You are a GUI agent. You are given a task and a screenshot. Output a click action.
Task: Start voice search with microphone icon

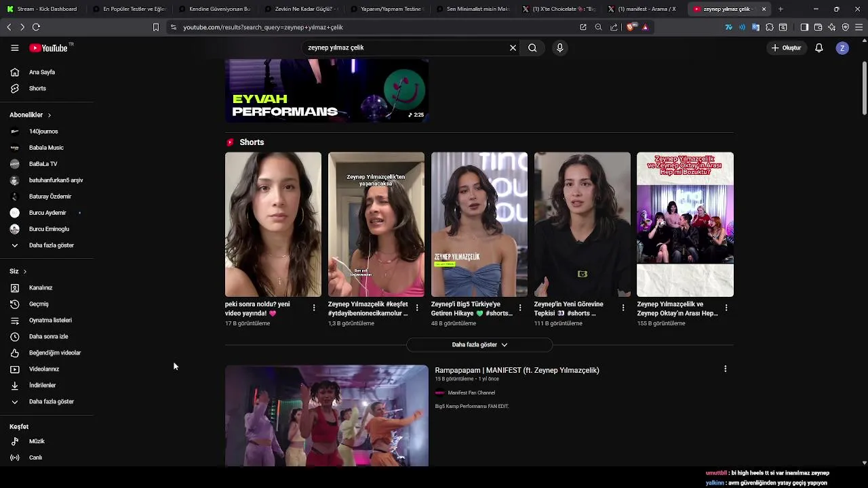coord(559,48)
